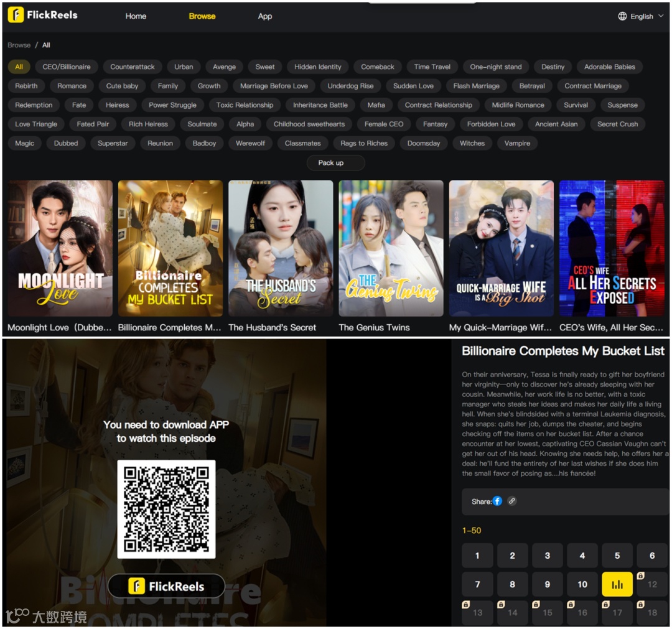672x629 pixels.
Task: Share via the Facebook icon
Action: pyautogui.click(x=497, y=501)
